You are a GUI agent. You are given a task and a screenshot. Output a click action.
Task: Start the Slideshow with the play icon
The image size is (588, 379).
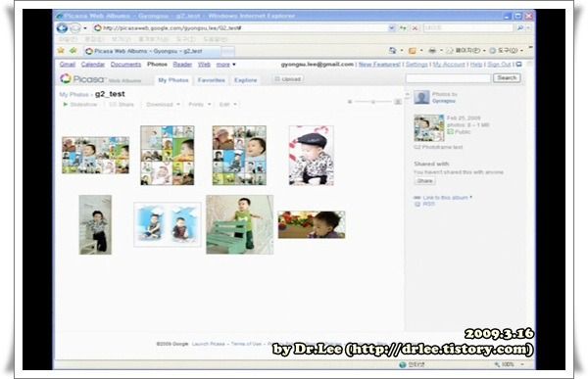[x=80, y=104]
